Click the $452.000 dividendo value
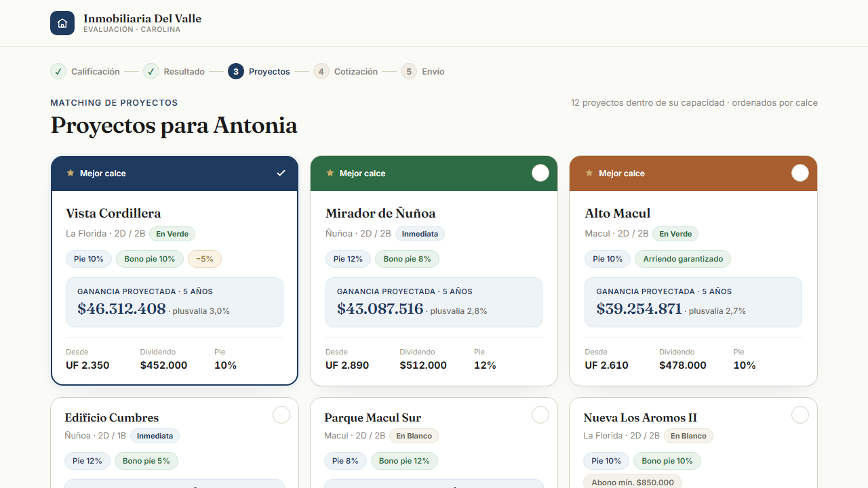The height and width of the screenshot is (488, 868). coord(164,365)
